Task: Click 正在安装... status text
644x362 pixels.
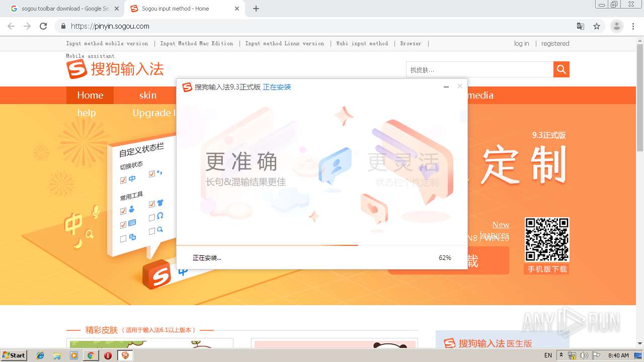Action: click(x=207, y=258)
